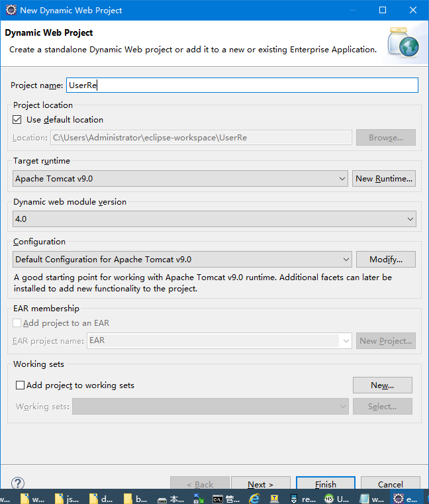
Task: Click the 'EAR project name:' label
Action: tap(48, 340)
